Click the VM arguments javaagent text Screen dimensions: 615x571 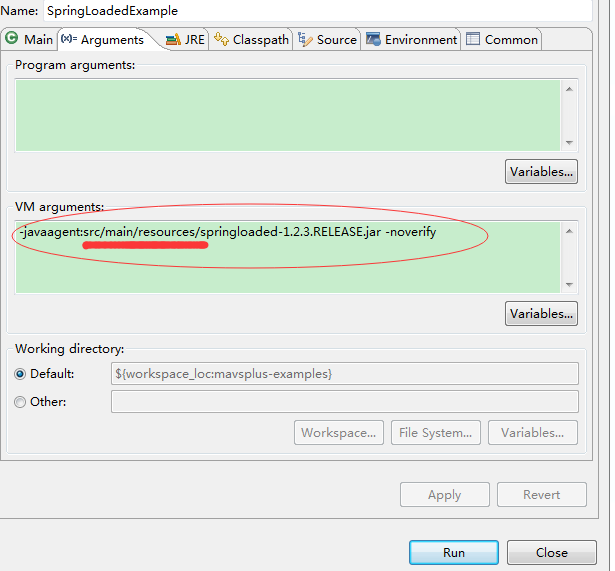tap(228, 232)
